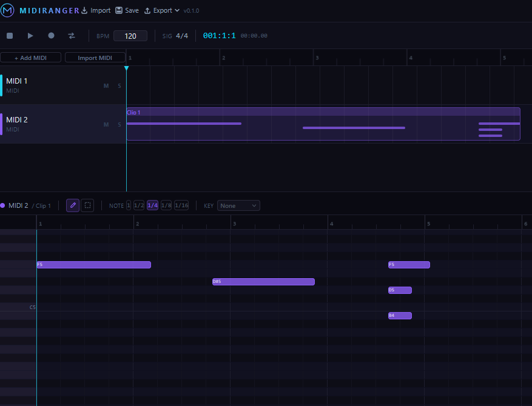This screenshot has width=532, height=406.
Task: Click the Import MIDI button
Action: (95, 58)
